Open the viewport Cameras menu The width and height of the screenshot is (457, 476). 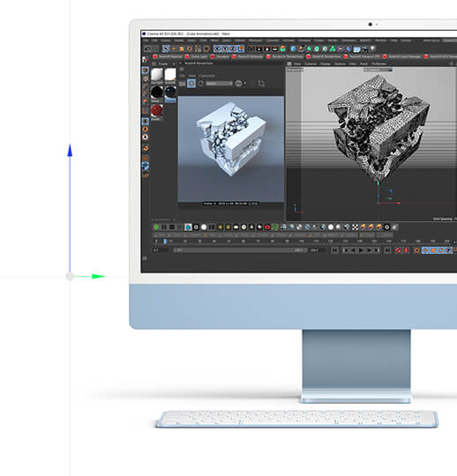pos(311,63)
